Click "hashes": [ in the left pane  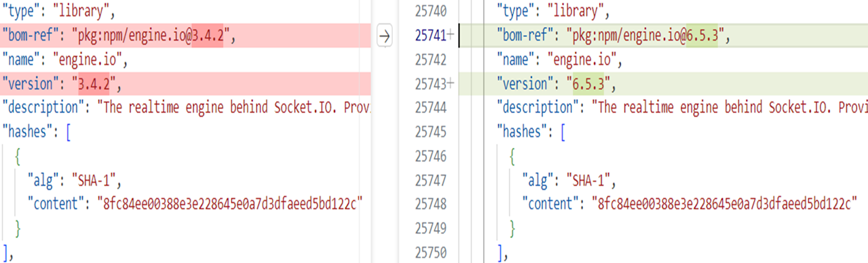[x=37, y=132]
